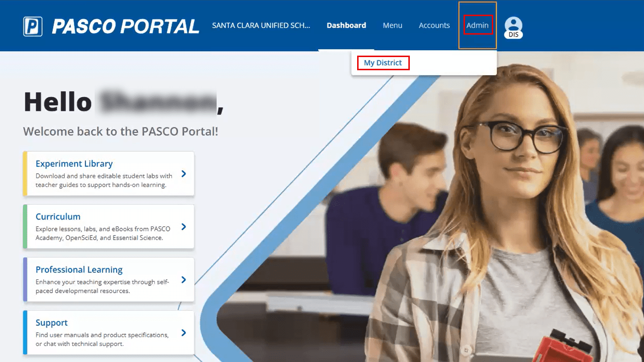Switch to the Dashboard tab
The height and width of the screenshot is (362, 644).
[x=346, y=25]
